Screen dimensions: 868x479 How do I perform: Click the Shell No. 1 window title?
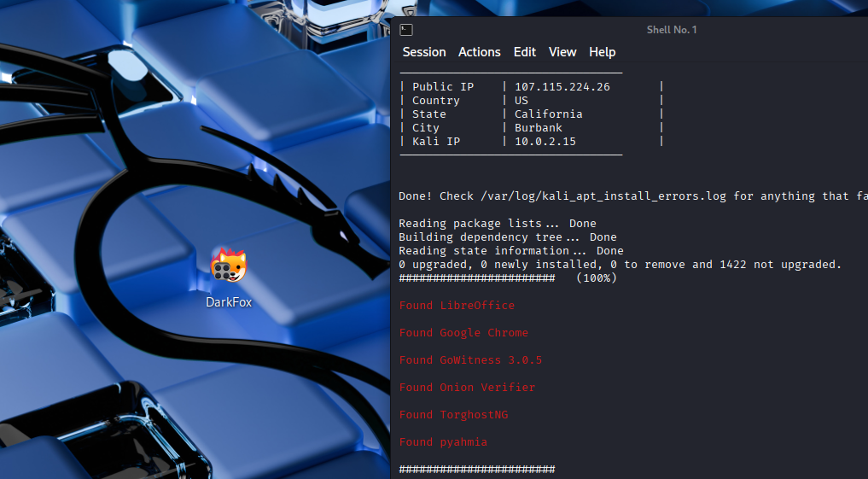(672, 30)
